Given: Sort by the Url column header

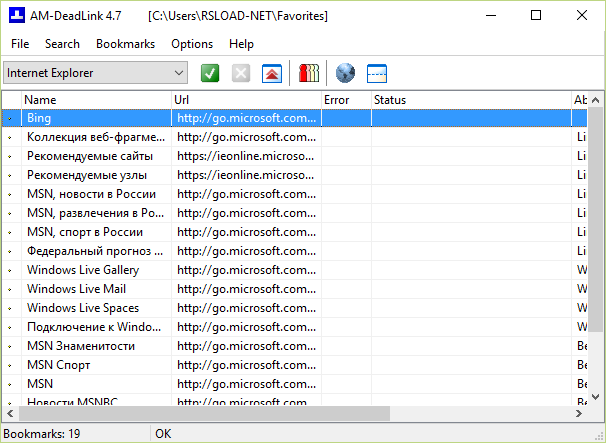Looking at the screenshot, I should (x=246, y=100).
